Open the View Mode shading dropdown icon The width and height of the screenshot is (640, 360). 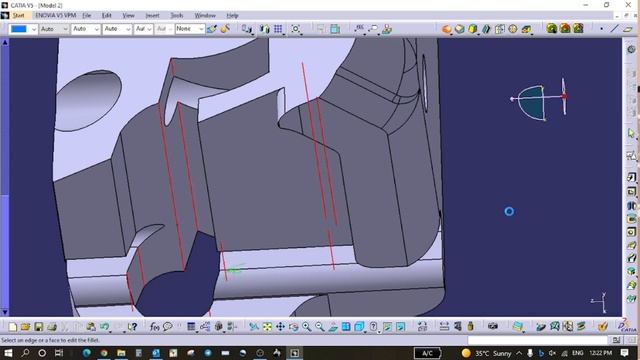[374, 327]
